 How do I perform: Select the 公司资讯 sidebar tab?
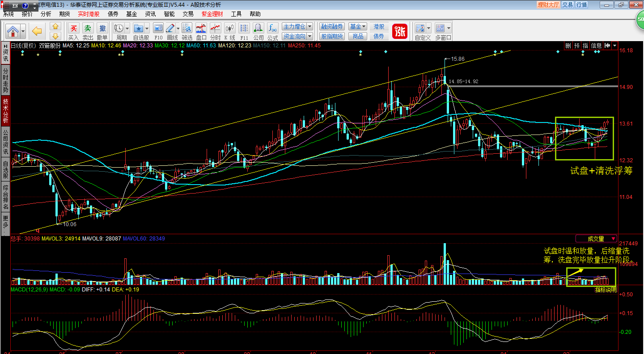point(5,142)
